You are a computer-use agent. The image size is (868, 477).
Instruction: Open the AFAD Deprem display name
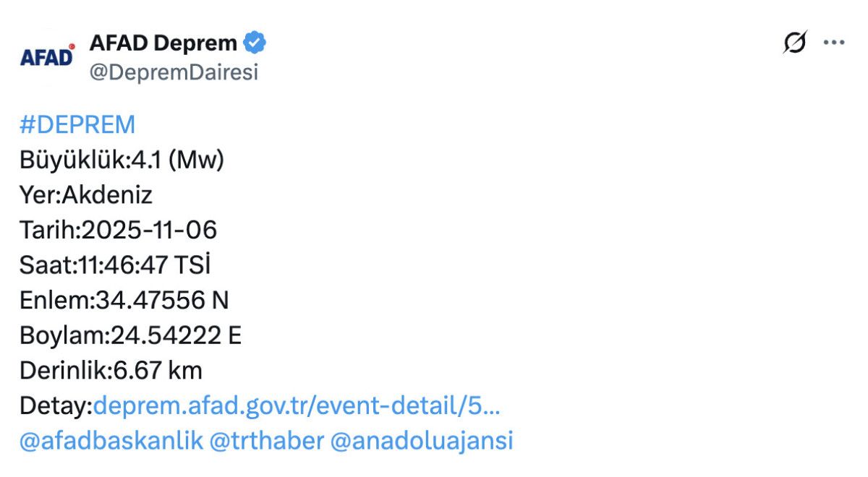163,43
